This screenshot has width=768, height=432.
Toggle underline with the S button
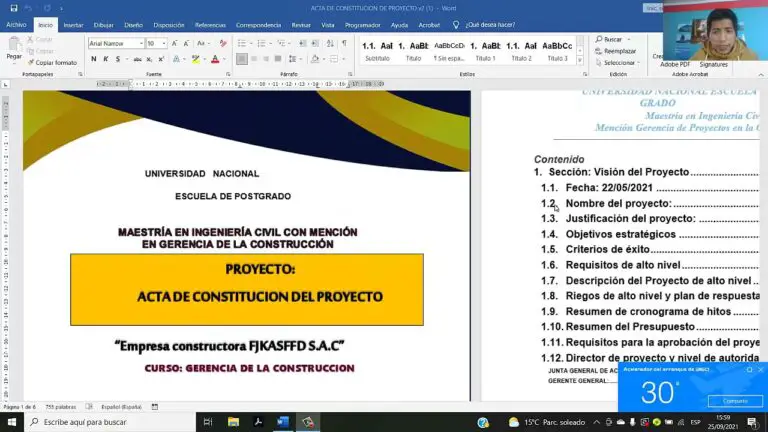tap(120, 59)
